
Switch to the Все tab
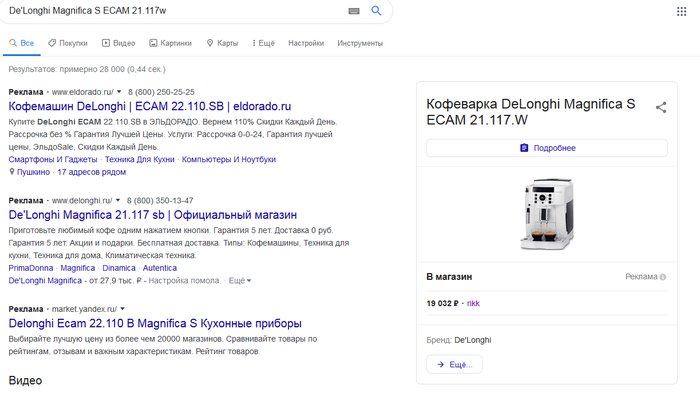point(21,43)
